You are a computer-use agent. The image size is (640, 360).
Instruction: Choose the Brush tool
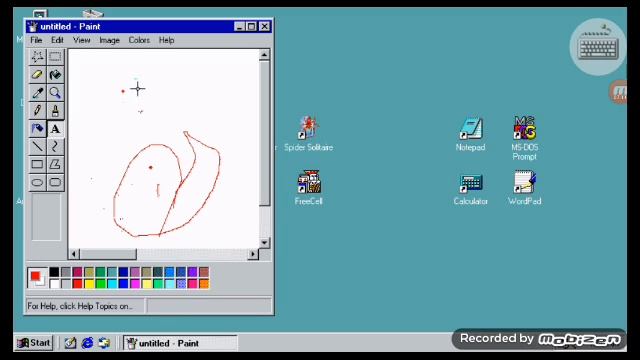(55, 111)
